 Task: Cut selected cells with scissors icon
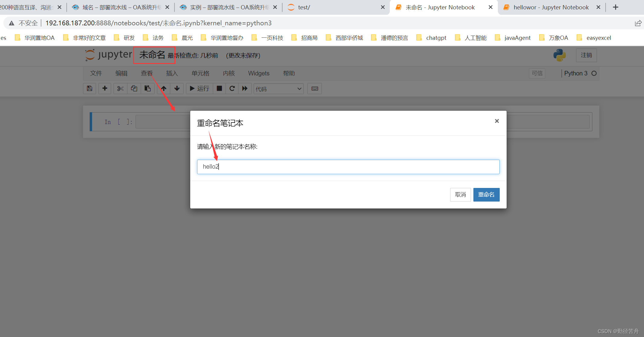[x=120, y=88]
